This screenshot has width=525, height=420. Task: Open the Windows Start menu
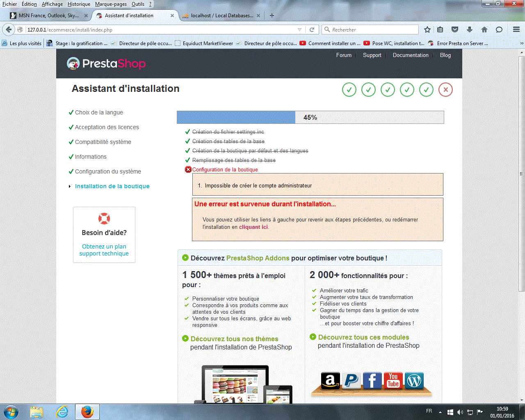click(x=11, y=412)
